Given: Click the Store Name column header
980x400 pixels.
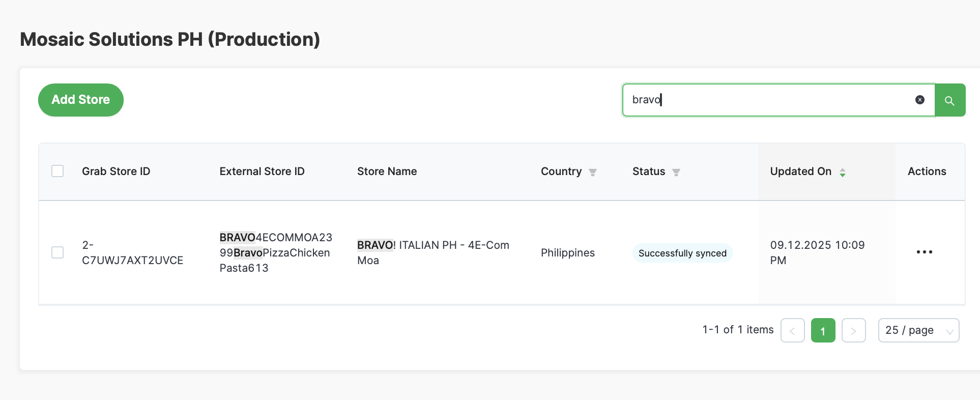Looking at the screenshot, I should pyautogui.click(x=387, y=172).
